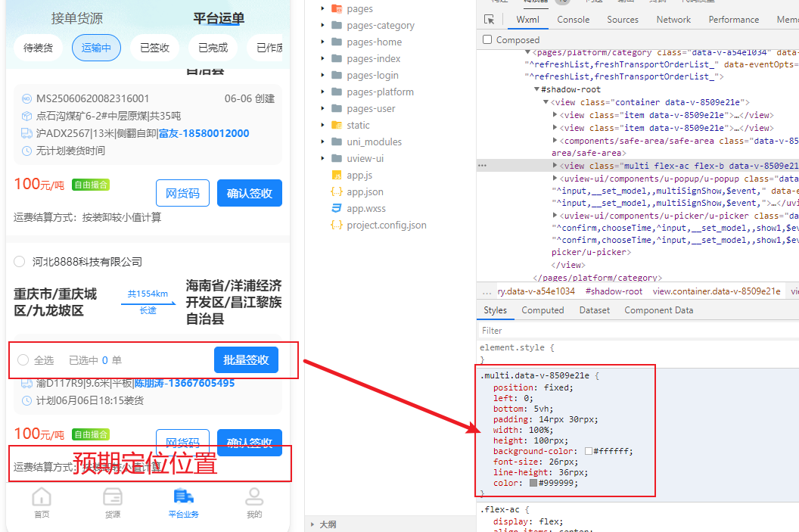Click the element inspector pointer icon
The width and height of the screenshot is (799, 532).
(x=490, y=20)
